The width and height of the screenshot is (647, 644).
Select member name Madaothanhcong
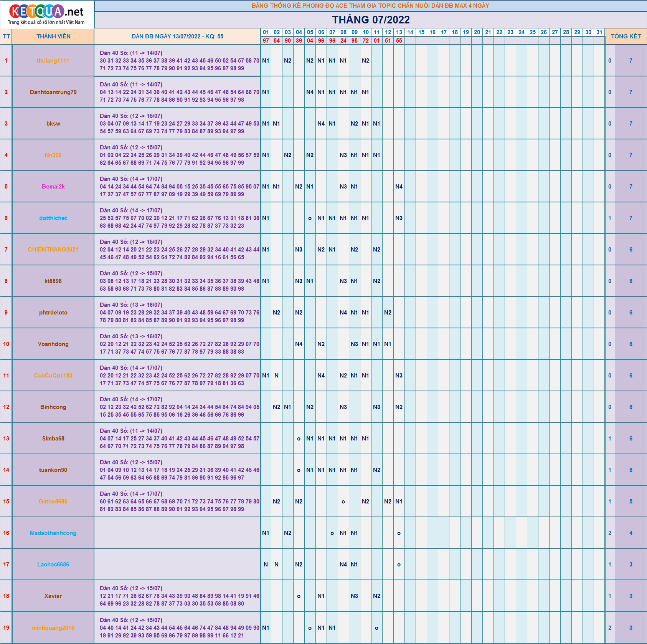point(53,533)
